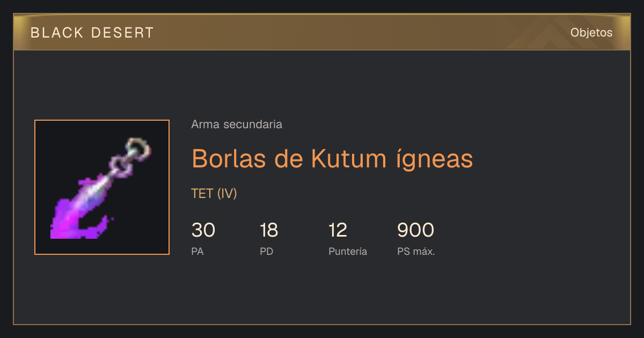The image size is (644, 338).
Task: Click the PA value 30
Action: (x=203, y=230)
